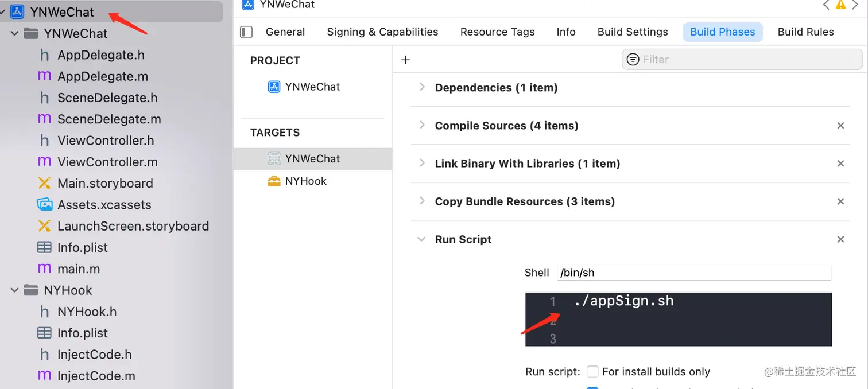The image size is (868, 389).
Task: Expand the Compile Sources (4 items) phase
Action: click(422, 125)
